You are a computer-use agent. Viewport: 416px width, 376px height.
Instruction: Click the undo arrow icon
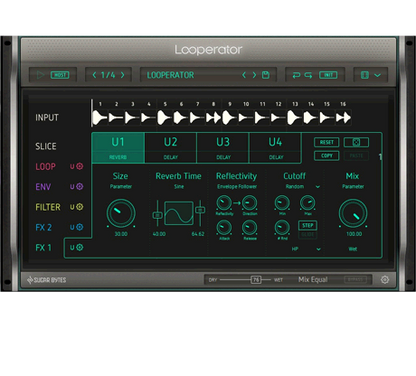coord(296,75)
